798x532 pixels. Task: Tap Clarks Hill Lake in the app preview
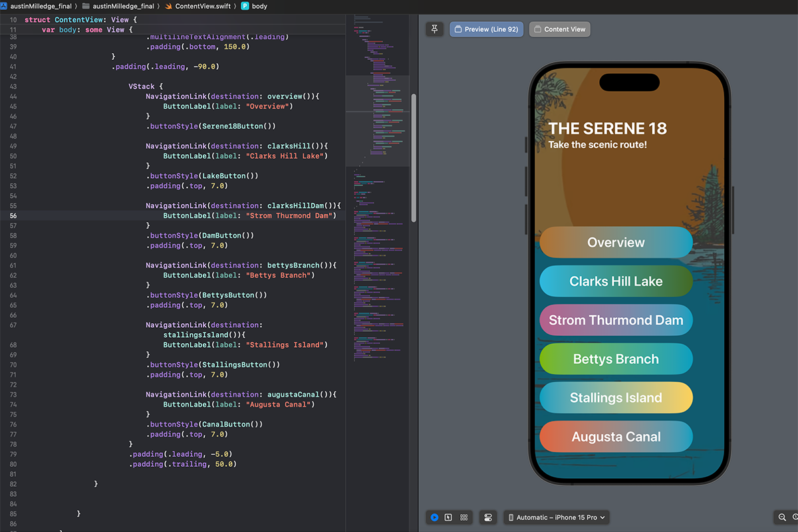(615, 281)
